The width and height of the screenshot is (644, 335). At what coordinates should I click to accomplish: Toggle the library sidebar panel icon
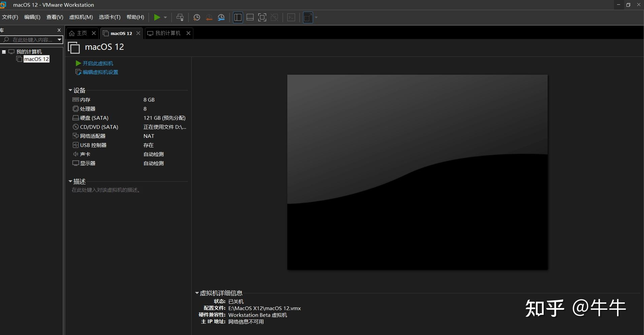(x=238, y=17)
